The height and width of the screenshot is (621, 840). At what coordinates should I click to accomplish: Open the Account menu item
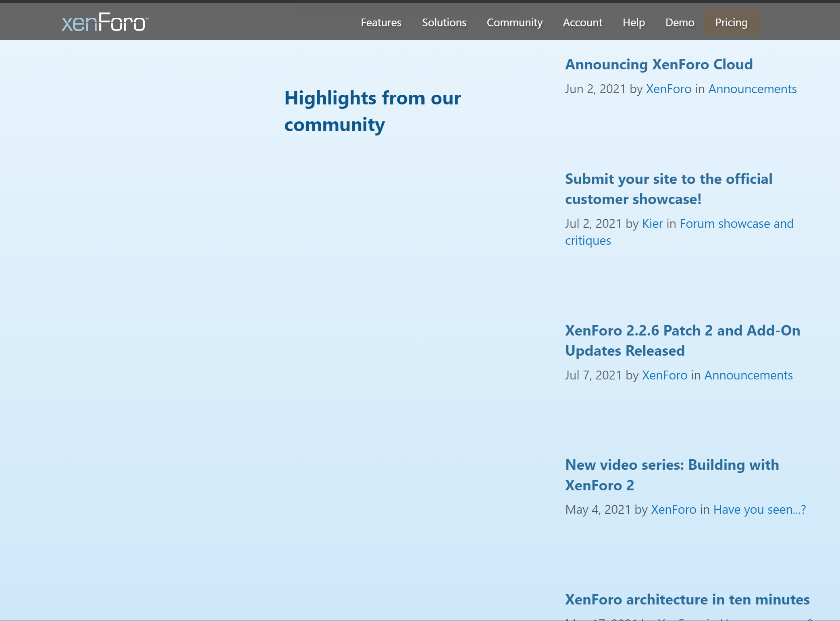[x=582, y=23]
